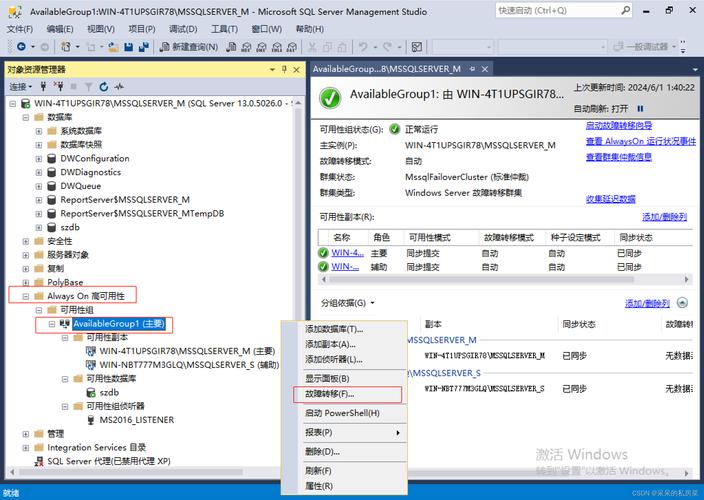Select WIN-NBT777M3GLQ\MSSQLSERVER_S (辅助) replica node
The width and height of the screenshot is (704, 500).
coord(189,365)
